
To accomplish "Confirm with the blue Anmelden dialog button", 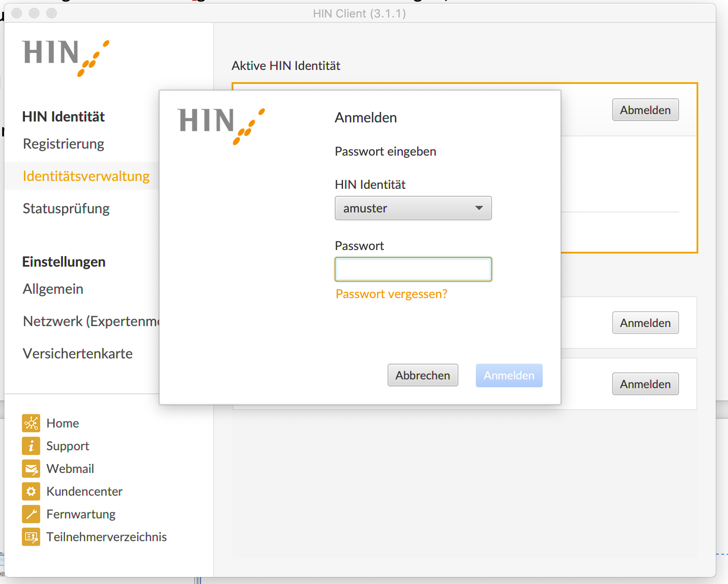I will (509, 375).
